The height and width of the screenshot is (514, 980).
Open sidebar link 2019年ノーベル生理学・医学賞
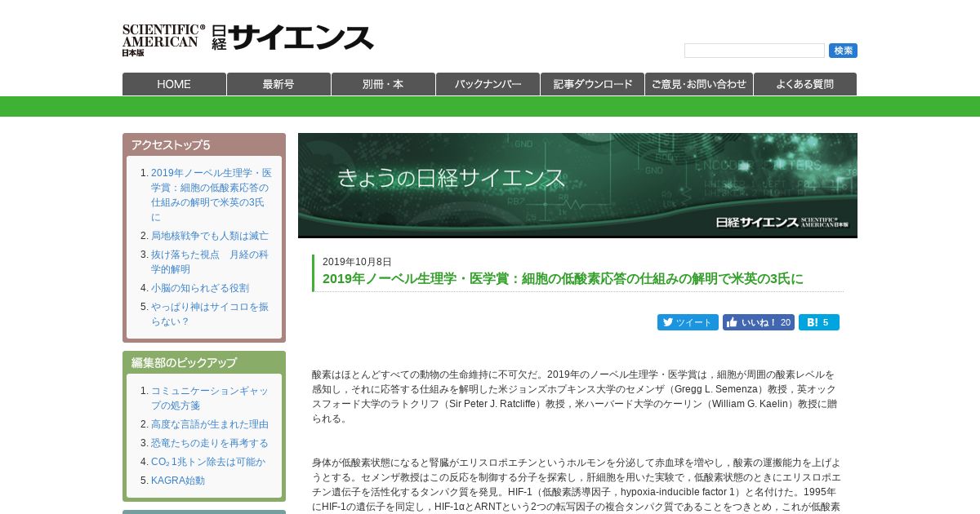click(x=211, y=195)
